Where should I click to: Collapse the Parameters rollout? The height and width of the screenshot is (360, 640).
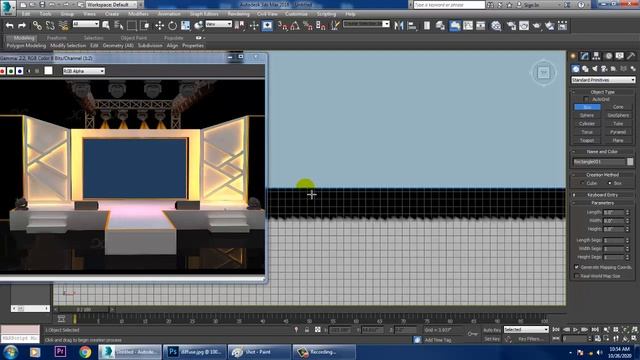tap(602, 203)
